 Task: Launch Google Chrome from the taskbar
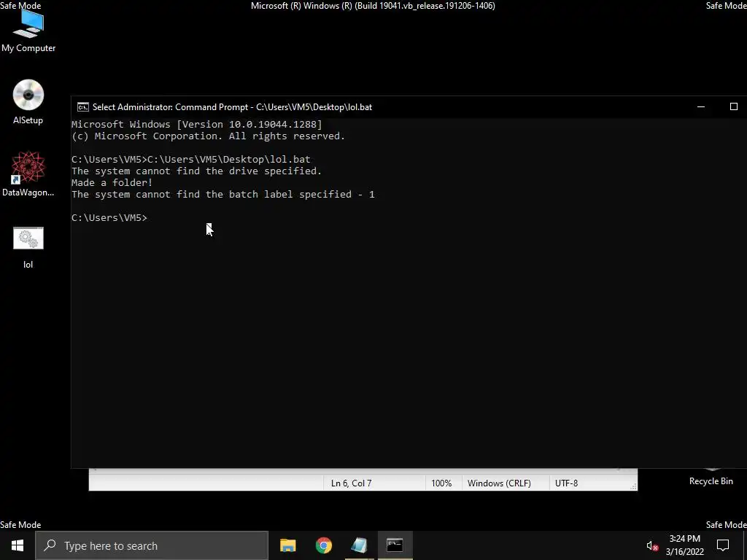(x=323, y=545)
